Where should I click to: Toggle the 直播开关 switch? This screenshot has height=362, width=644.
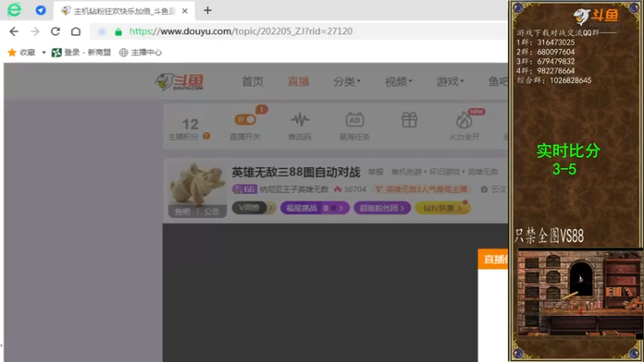tap(246, 120)
